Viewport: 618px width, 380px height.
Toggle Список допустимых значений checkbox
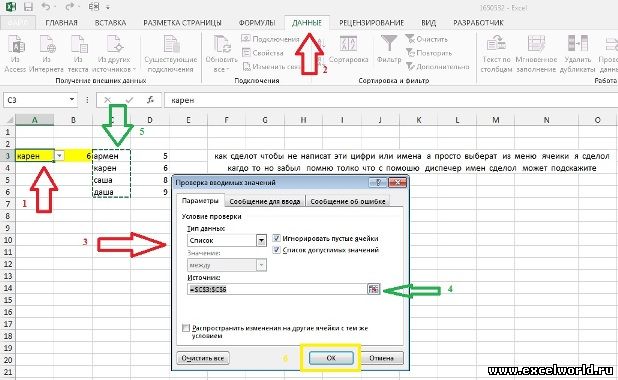(x=276, y=250)
